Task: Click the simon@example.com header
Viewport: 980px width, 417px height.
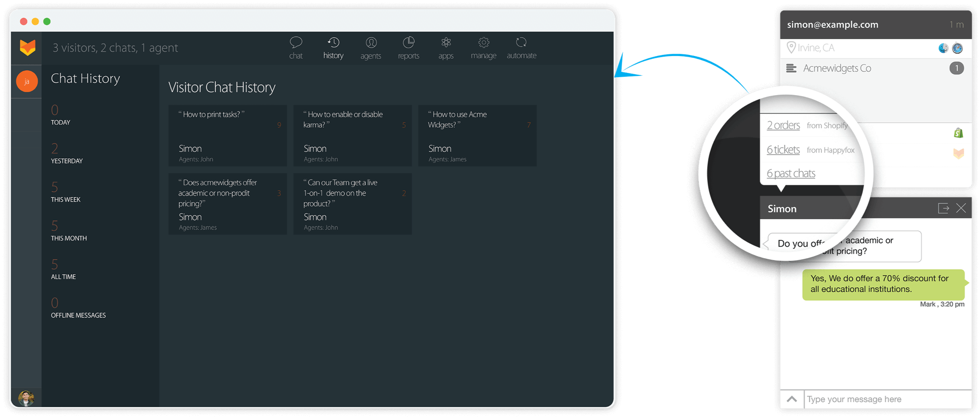Action: click(x=833, y=25)
